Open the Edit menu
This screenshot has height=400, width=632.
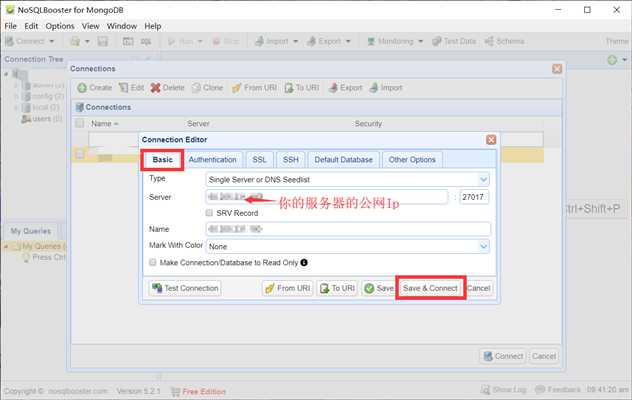tap(31, 26)
